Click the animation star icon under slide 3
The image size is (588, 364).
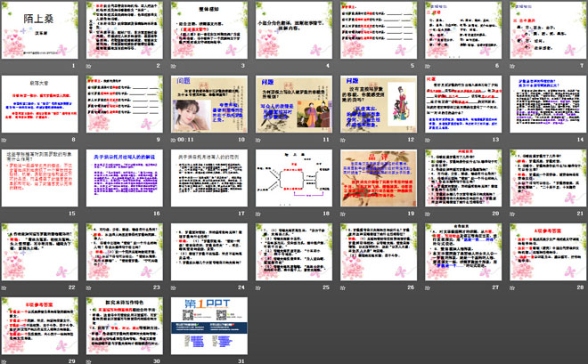174,66
